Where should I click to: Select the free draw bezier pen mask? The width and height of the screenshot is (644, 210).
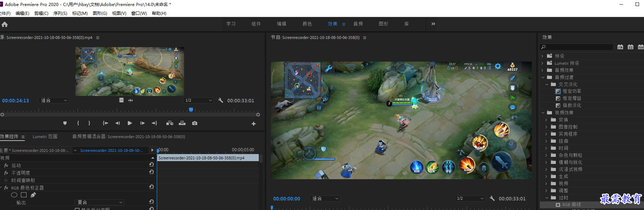coord(33,195)
